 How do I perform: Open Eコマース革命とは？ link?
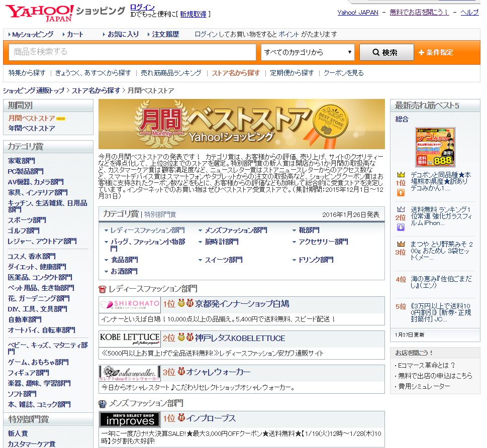click(426, 366)
